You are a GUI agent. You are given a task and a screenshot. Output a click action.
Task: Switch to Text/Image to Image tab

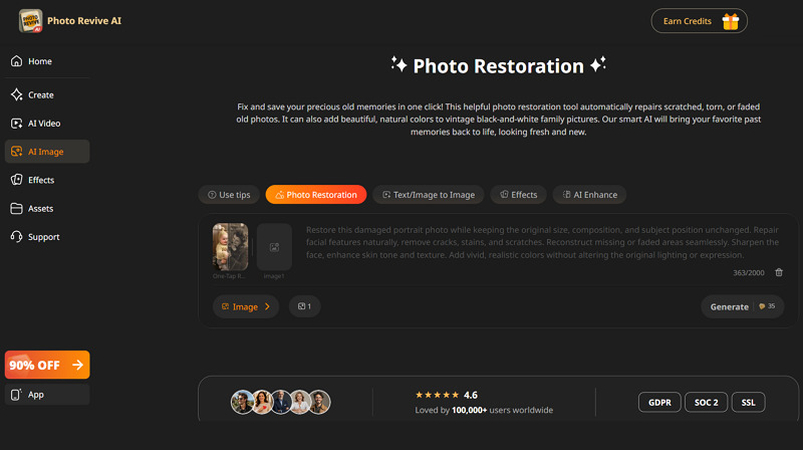tap(428, 195)
